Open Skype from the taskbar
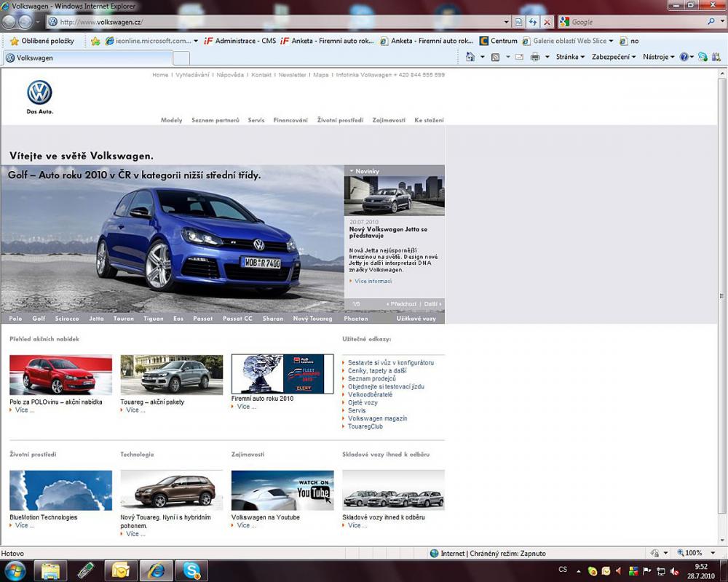This screenshot has width=728, height=582. click(191, 570)
